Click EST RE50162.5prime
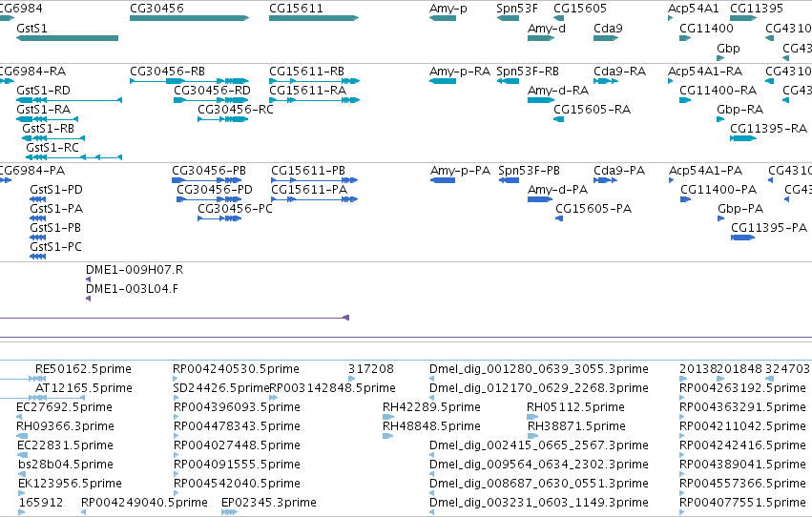The height and width of the screenshot is (517, 812). pyautogui.click(x=83, y=369)
